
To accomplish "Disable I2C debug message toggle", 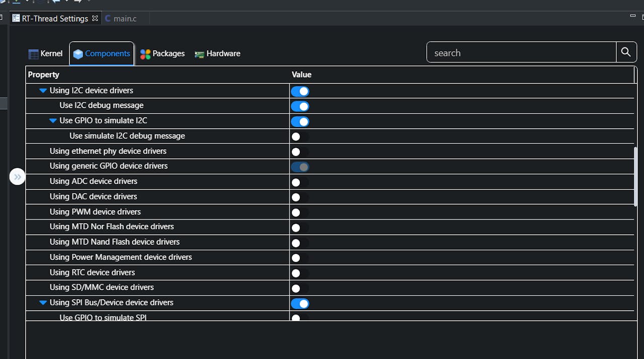I will [x=300, y=106].
